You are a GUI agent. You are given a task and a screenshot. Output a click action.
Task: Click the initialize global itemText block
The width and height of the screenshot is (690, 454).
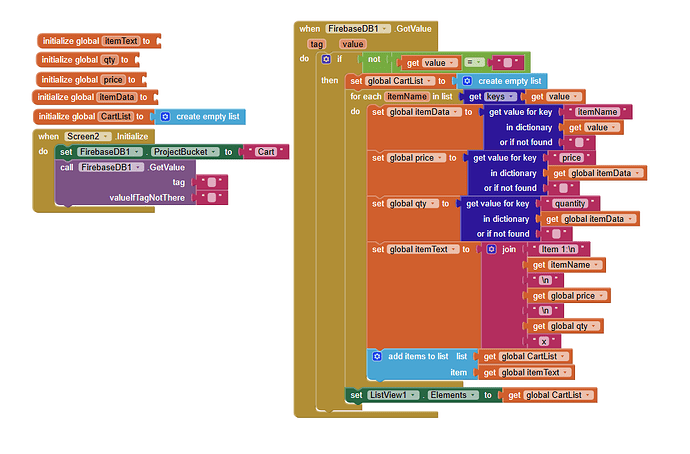99,41
